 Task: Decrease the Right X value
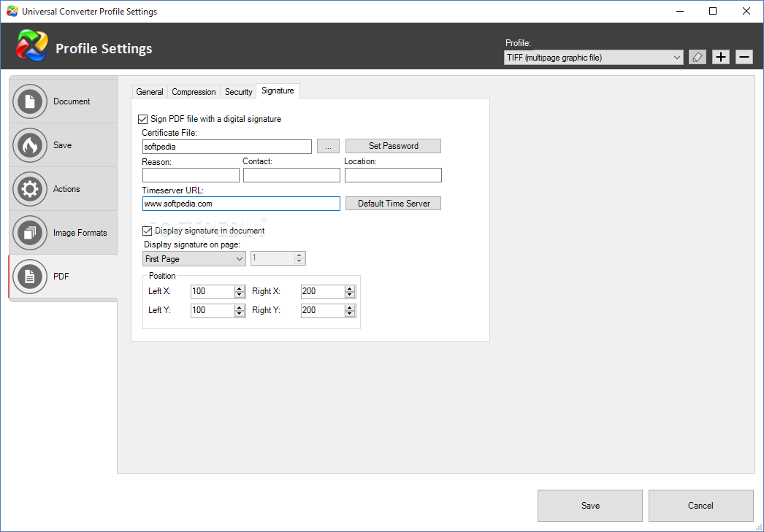[x=349, y=295]
